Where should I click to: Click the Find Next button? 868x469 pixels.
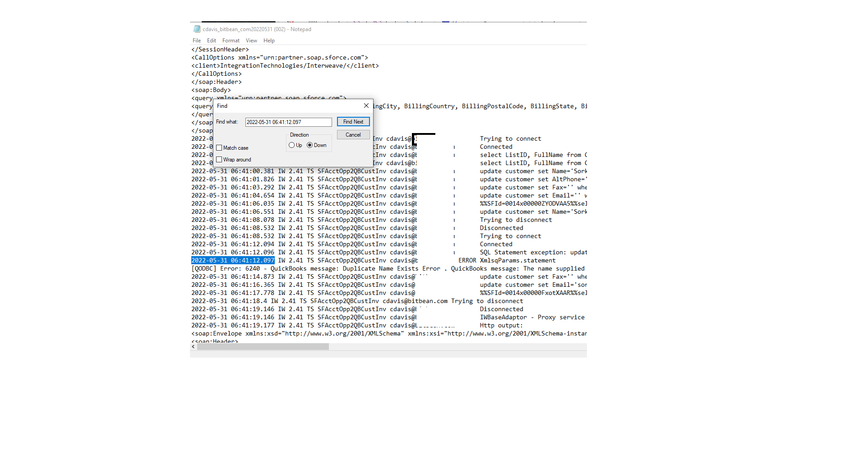353,122
